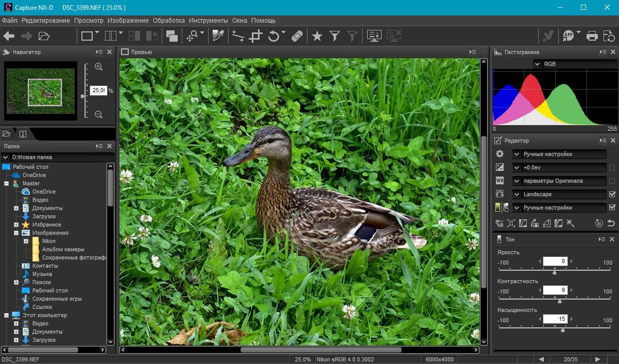Image resolution: width=619 pixels, height=364 pixels.
Task: Click the Насыщенность slider handle
Action: (x=562, y=330)
